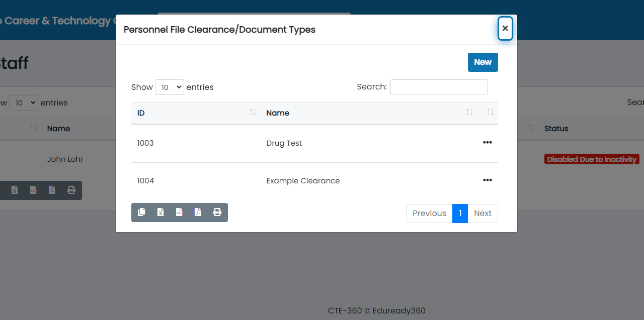Open the dialog's Show entries dropdown
This screenshot has width=644, height=320.
coord(170,87)
